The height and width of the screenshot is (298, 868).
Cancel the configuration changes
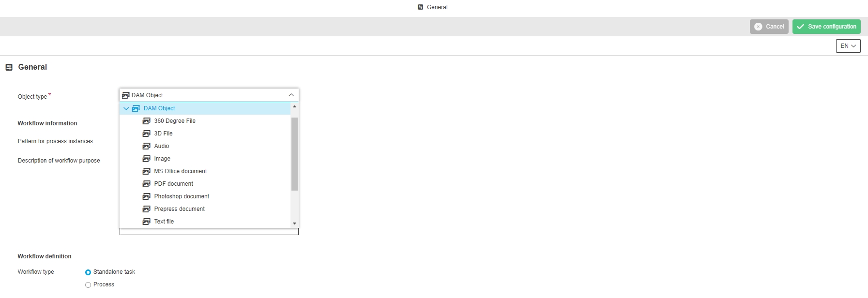(769, 27)
